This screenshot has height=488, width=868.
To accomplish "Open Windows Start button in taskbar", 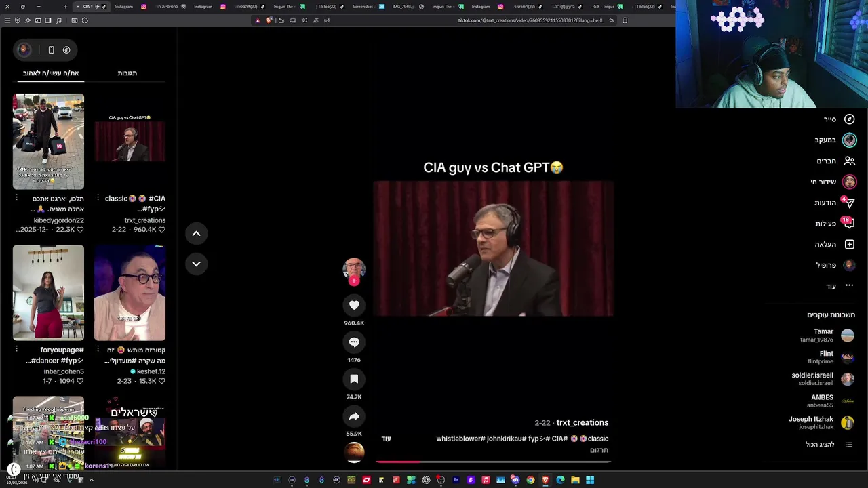I will (x=590, y=480).
